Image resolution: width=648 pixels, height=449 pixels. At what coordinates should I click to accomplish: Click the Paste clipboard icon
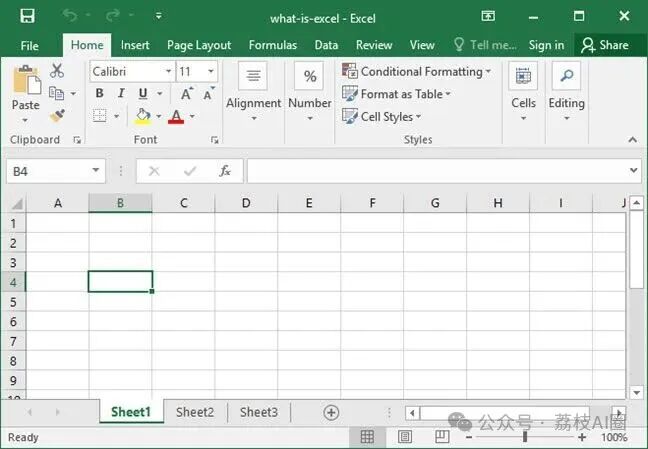coord(26,80)
